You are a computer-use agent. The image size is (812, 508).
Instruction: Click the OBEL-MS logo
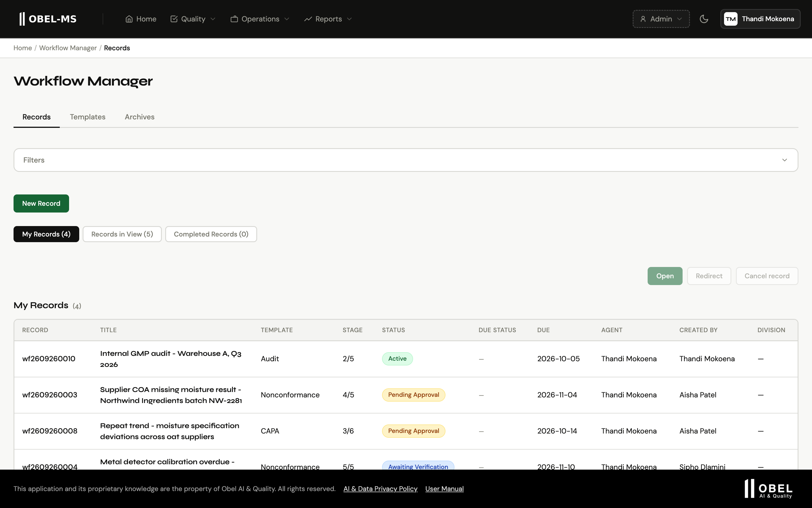click(x=48, y=19)
